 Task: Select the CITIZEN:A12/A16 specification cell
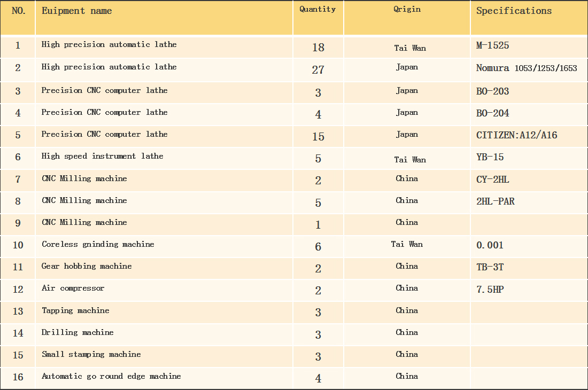(516, 135)
